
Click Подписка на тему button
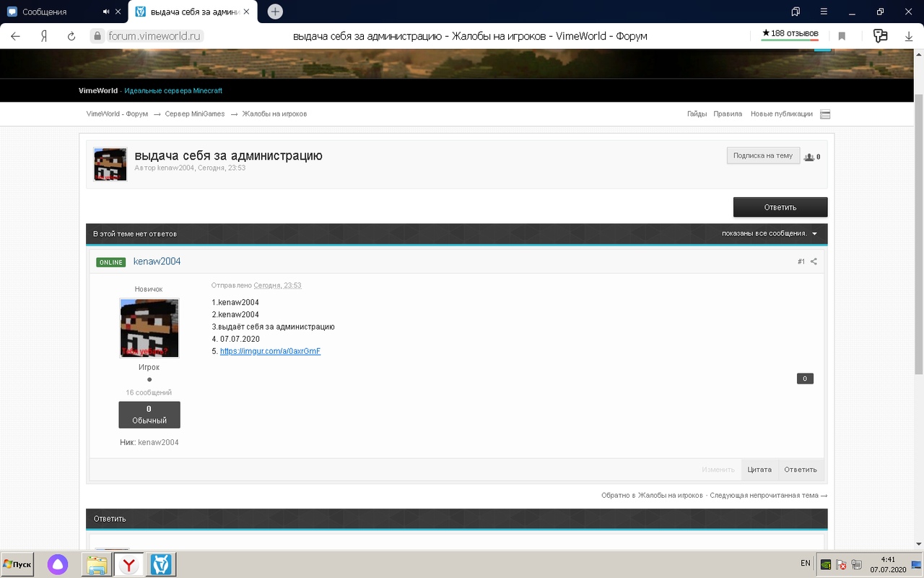tap(763, 155)
